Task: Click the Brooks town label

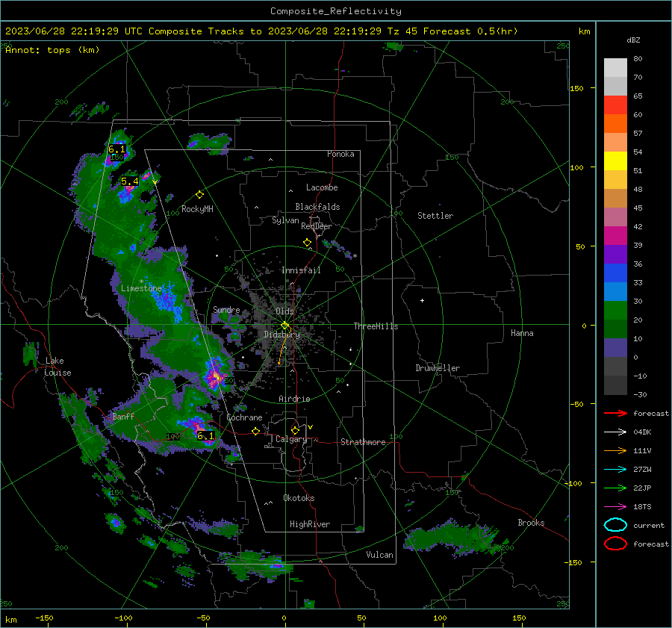Action: [x=531, y=523]
